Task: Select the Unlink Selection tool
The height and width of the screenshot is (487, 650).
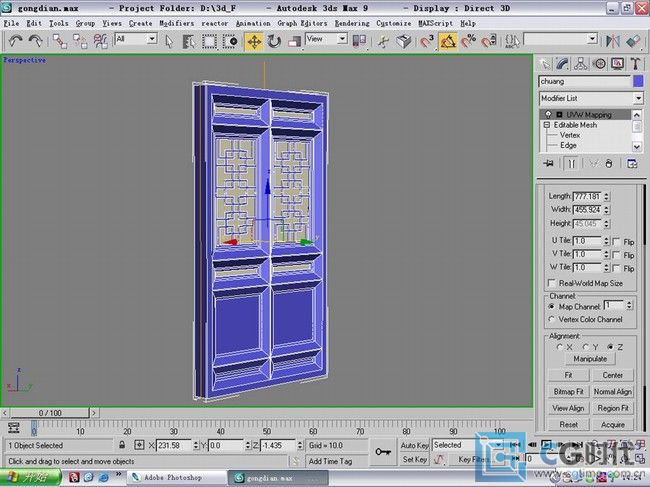Action: pyautogui.click(x=80, y=41)
